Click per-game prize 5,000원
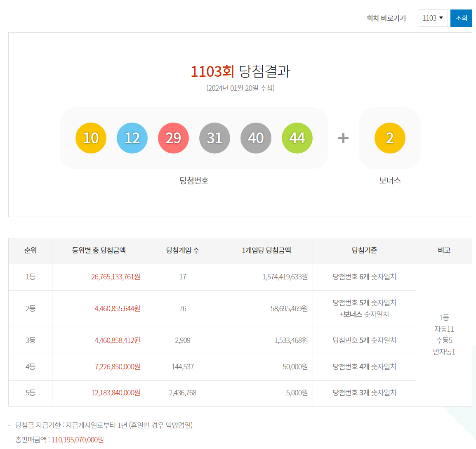The width and height of the screenshot is (476, 449). tap(297, 393)
